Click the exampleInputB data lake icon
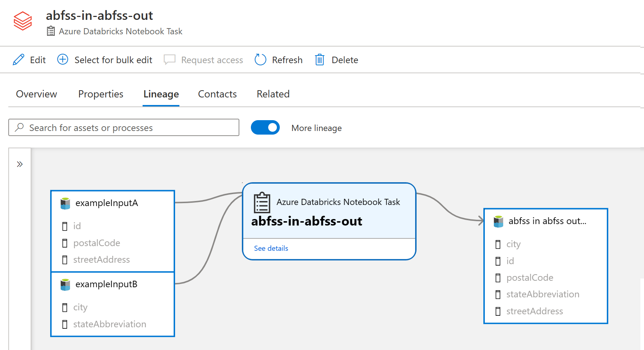 pos(65,284)
